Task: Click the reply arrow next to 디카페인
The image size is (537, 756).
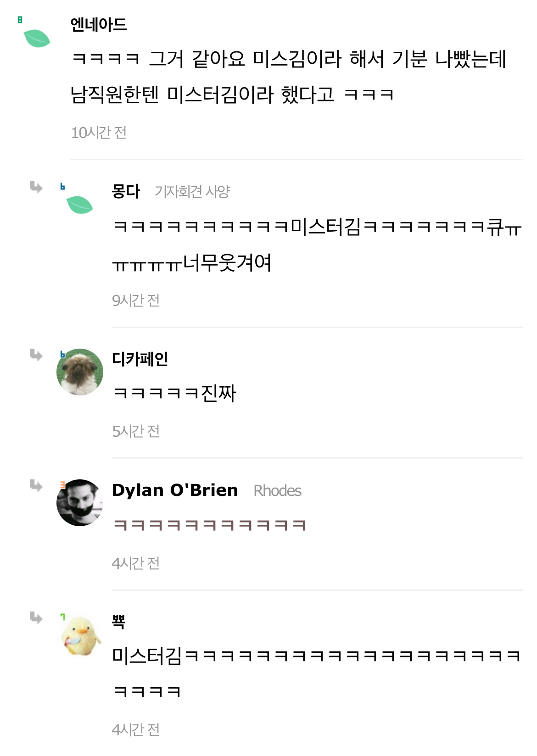Action: click(x=36, y=355)
